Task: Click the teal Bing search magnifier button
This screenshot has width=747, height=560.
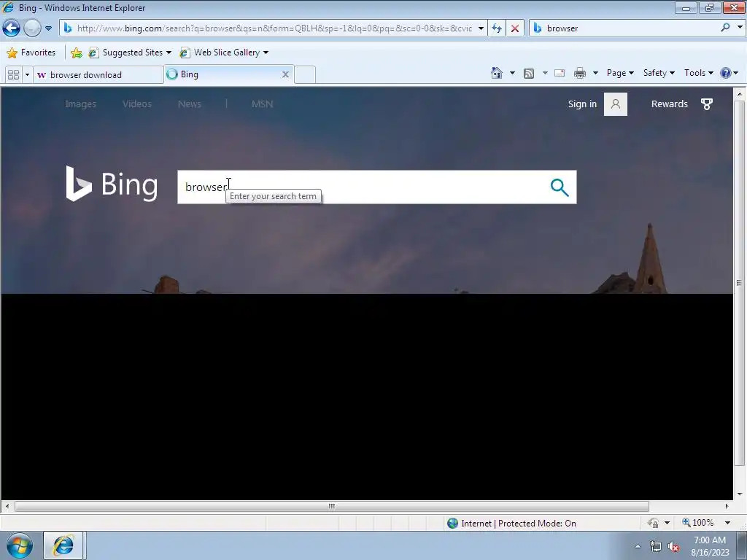Action: click(560, 187)
